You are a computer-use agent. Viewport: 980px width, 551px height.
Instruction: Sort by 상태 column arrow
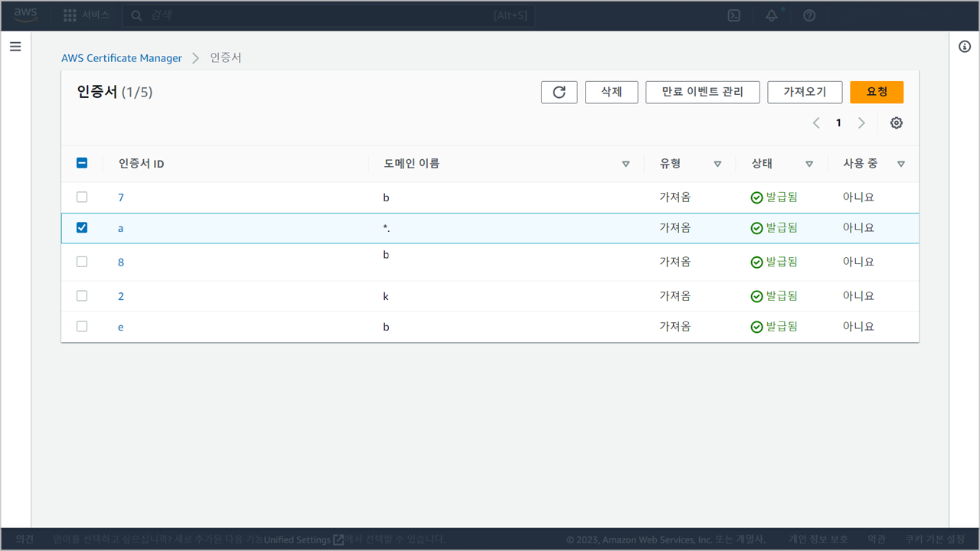[x=809, y=164]
